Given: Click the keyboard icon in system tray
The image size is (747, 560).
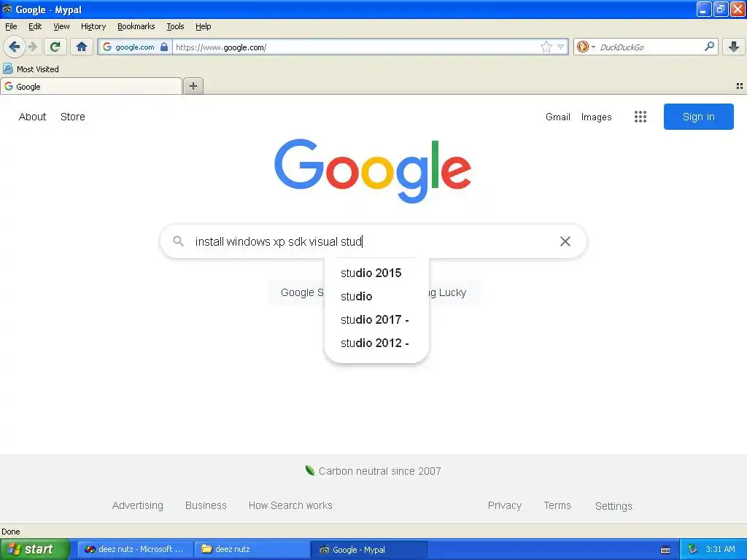Looking at the screenshot, I should point(665,550).
